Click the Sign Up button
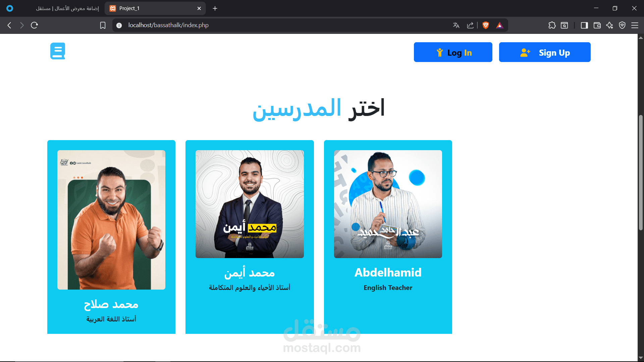 pos(545,52)
